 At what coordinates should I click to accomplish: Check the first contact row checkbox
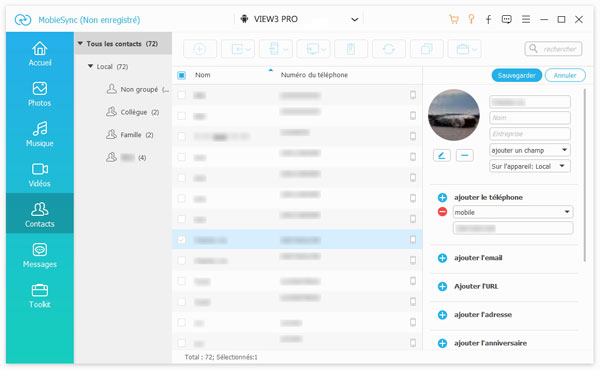181,95
